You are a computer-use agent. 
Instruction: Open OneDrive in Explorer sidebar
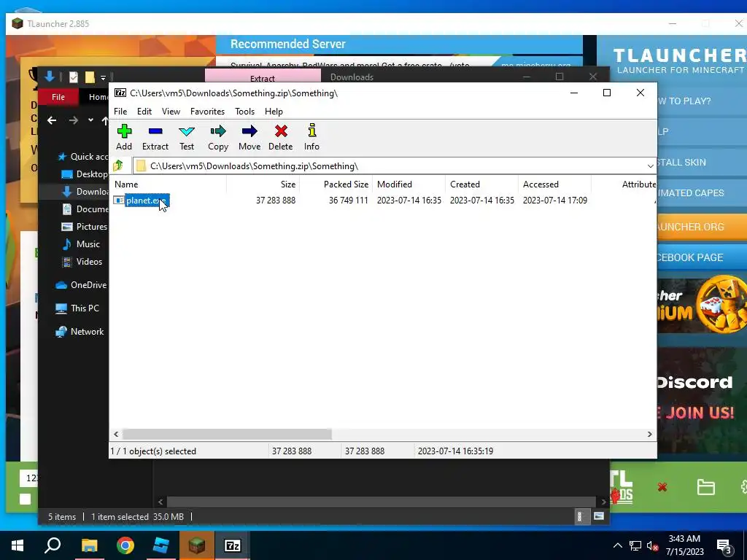82,285
